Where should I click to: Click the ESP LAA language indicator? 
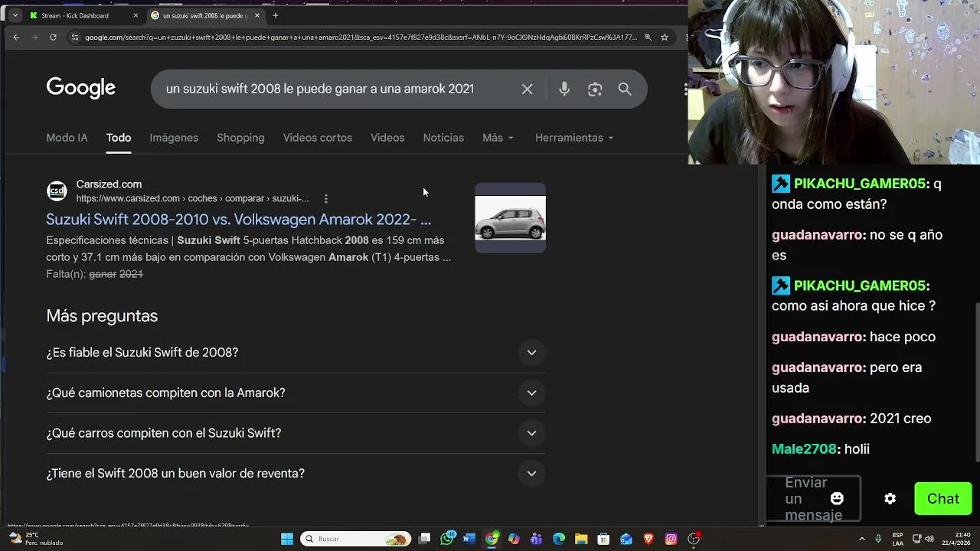click(x=897, y=539)
